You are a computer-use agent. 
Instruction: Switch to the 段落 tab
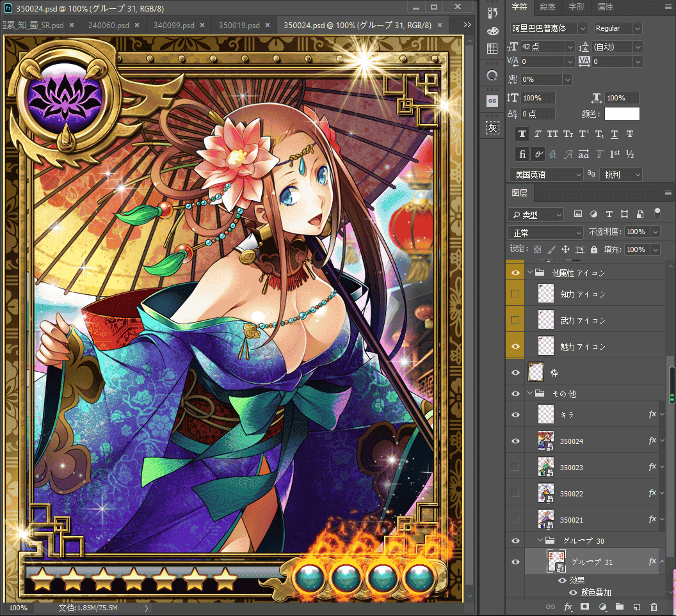coord(547,7)
